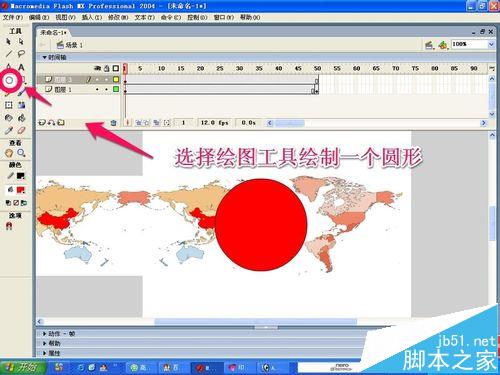Image resolution: width=500 pixels, height=375 pixels.
Task: Select the Eyedropper tool
Action: (9, 130)
